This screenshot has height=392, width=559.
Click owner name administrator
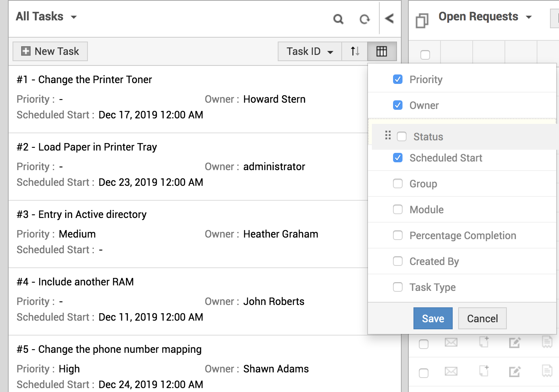pyautogui.click(x=274, y=167)
